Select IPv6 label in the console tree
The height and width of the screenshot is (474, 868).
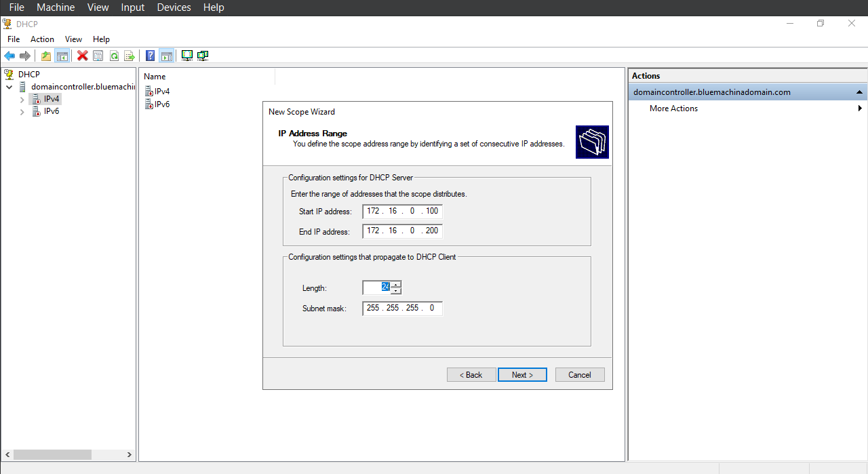52,111
